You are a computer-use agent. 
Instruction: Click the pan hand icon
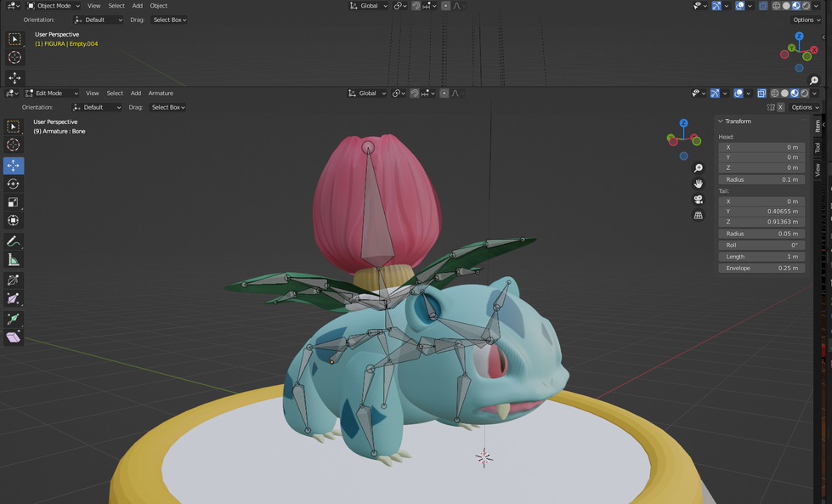click(x=699, y=184)
